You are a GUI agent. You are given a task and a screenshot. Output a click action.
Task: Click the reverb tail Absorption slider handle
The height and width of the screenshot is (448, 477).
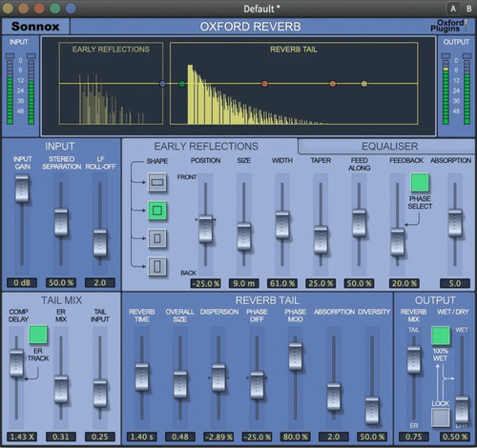(334, 397)
